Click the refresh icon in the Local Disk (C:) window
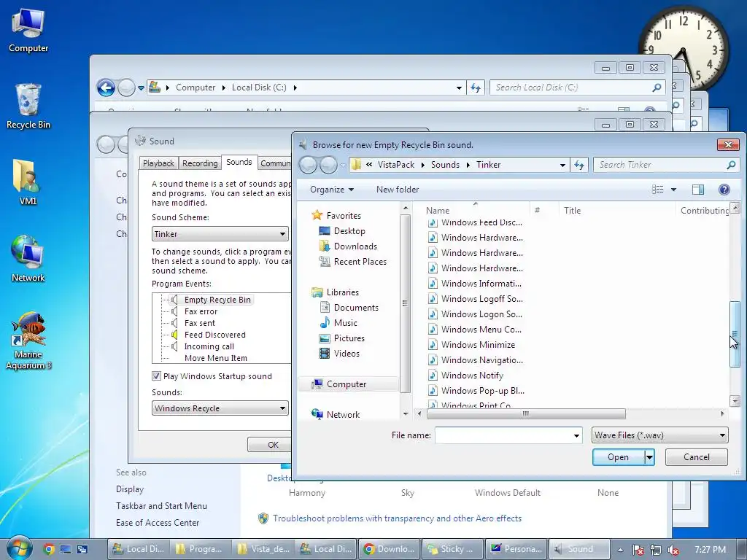This screenshot has width=747, height=560. tap(476, 87)
